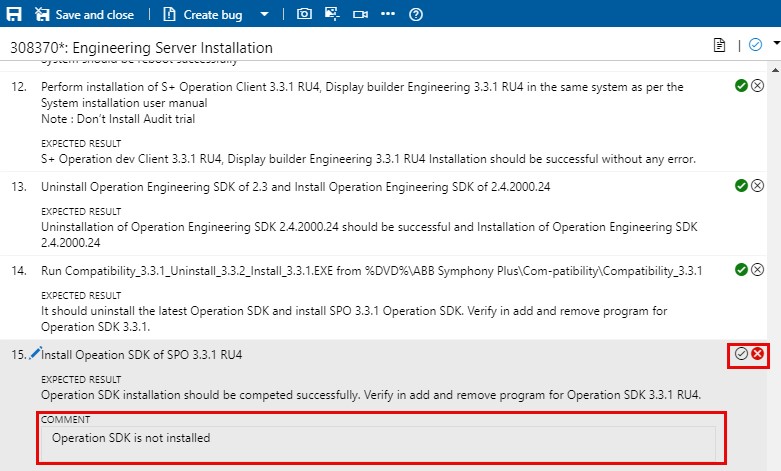The image size is (781, 471).
Task: Click Save and close
Action: point(84,14)
